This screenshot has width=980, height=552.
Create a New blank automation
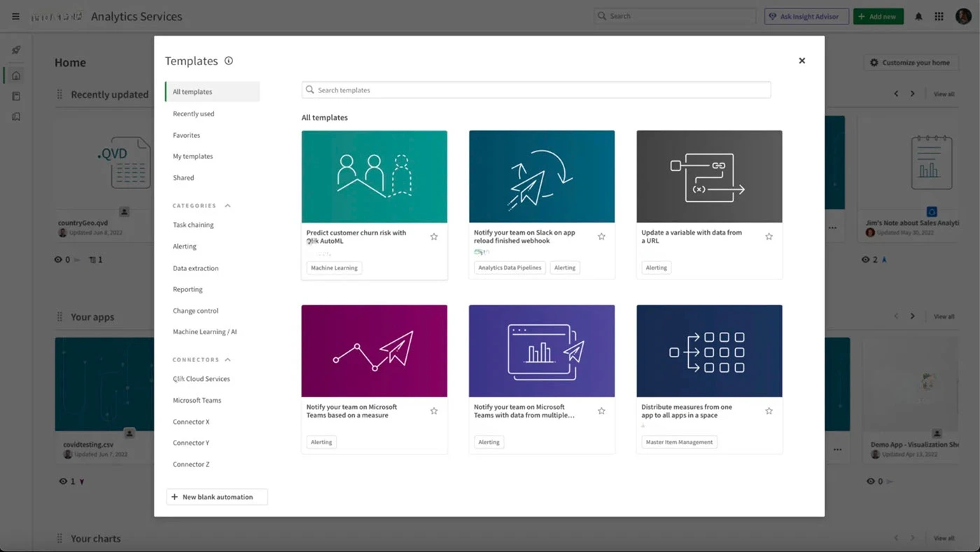[217, 497]
